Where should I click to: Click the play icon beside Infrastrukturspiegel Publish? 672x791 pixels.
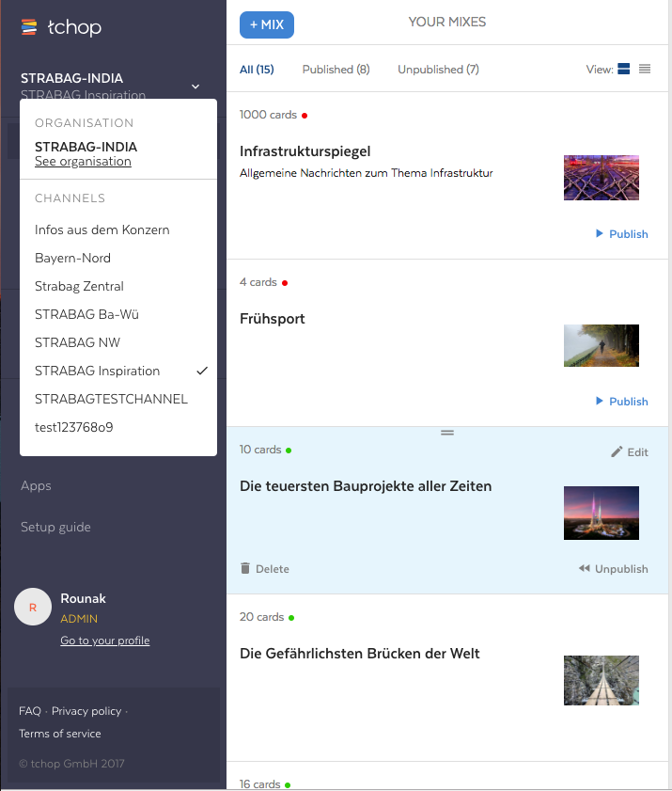click(600, 233)
